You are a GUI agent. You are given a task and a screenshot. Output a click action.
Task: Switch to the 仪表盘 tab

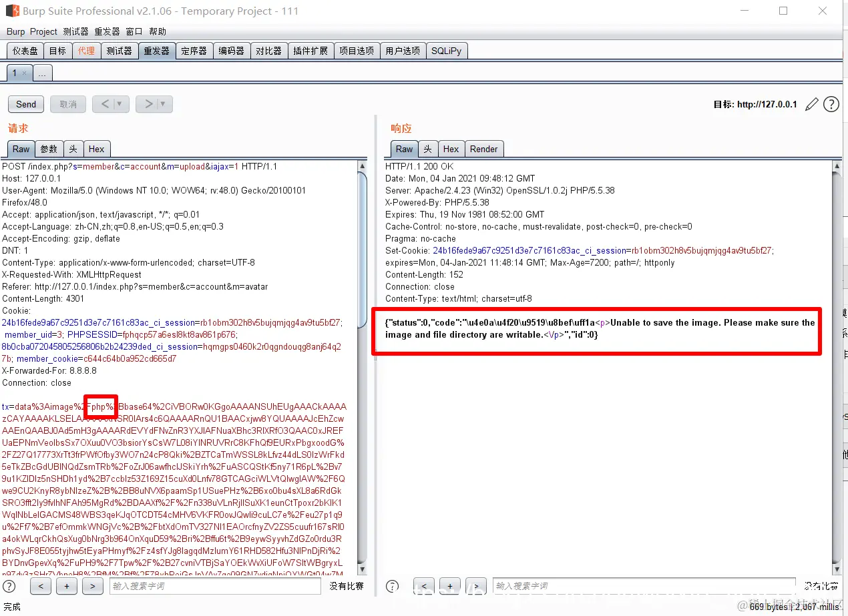25,51
